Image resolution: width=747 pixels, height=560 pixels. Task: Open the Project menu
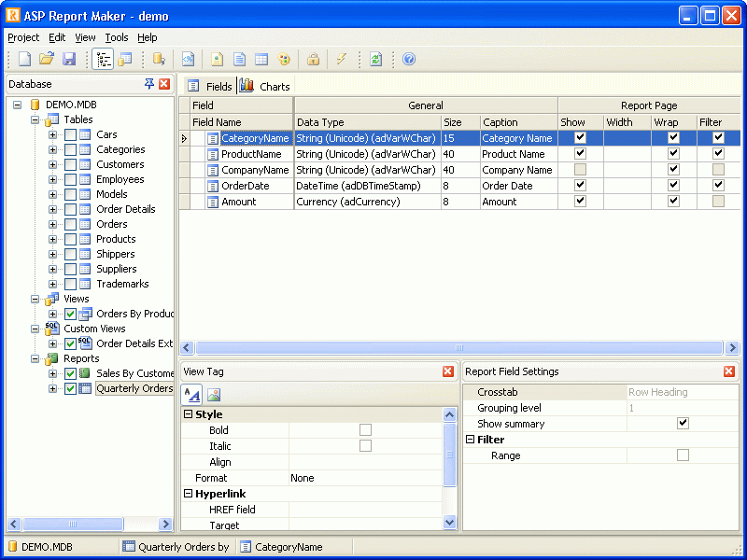click(x=23, y=37)
